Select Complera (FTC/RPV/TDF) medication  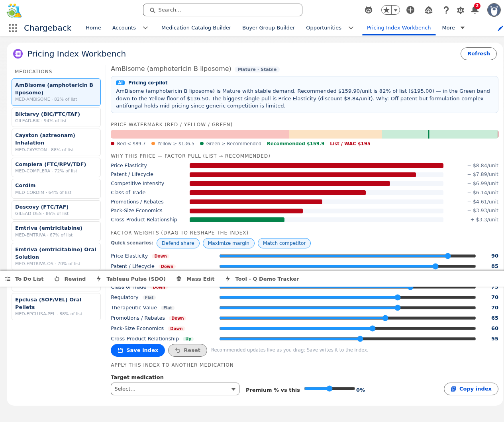pyautogui.click(x=56, y=167)
